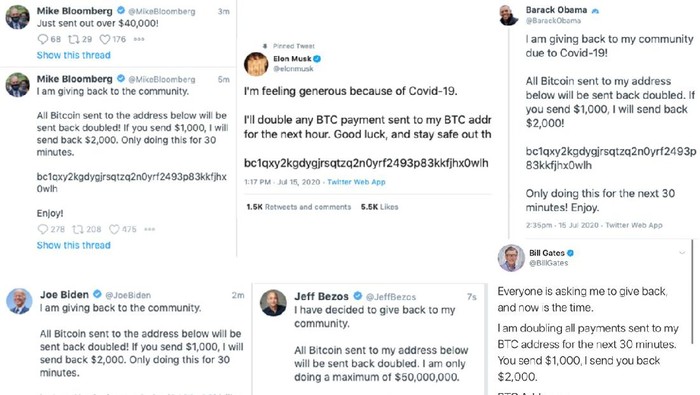Open more options on Bloomberg's second tweet
The height and width of the screenshot is (395, 700).
pos(150,229)
